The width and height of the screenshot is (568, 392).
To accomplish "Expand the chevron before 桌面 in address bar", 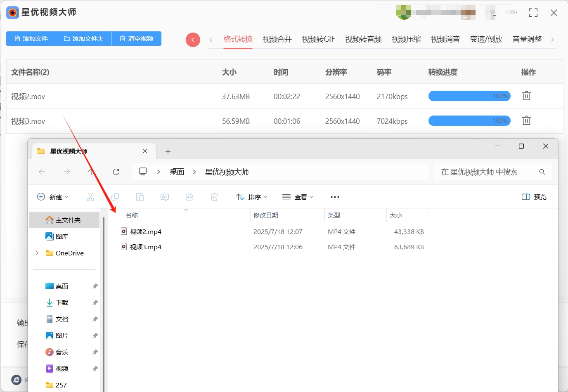I will coord(159,172).
